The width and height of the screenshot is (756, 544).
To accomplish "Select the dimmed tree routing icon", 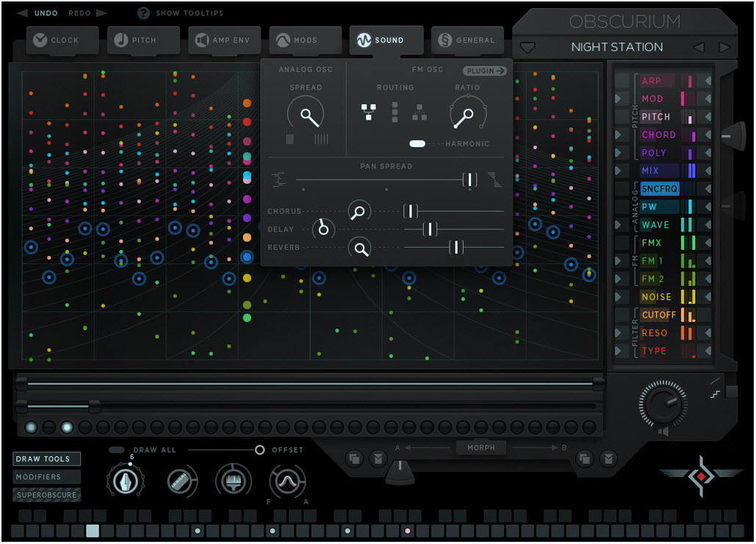I will [x=420, y=112].
